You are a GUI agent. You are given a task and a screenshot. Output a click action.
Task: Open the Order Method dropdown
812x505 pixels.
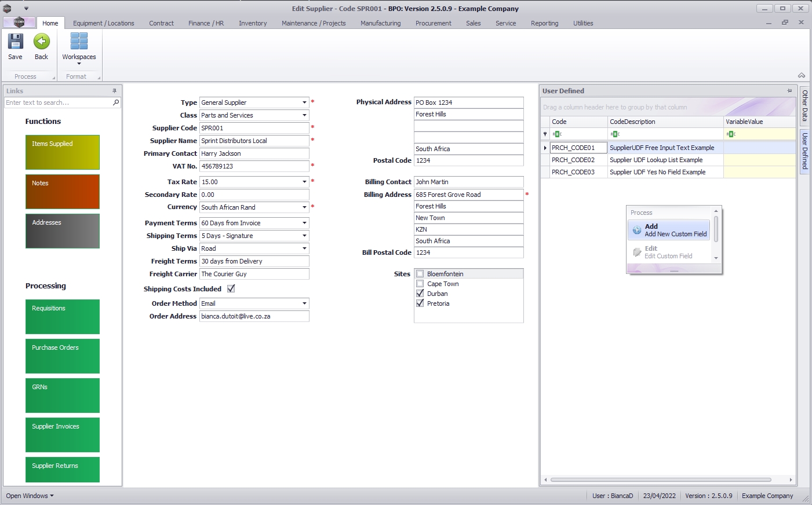(304, 303)
